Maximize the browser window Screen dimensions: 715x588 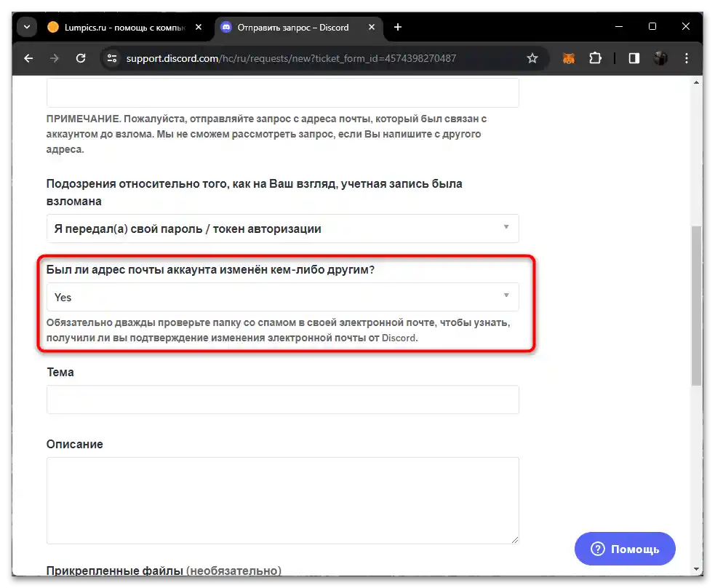(x=652, y=27)
